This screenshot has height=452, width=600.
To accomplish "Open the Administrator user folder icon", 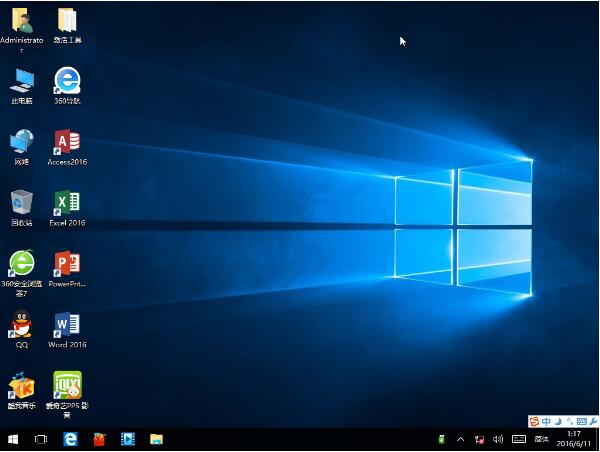I will [21, 20].
